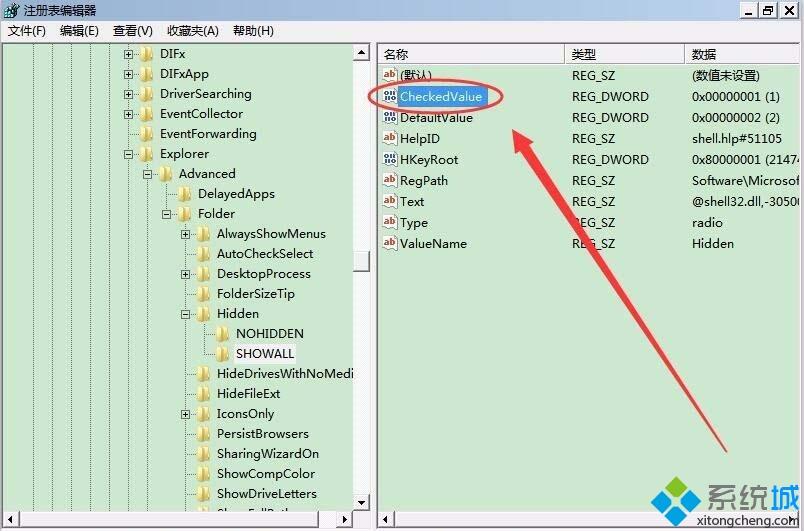This screenshot has width=804, height=531.
Task: Sort by the 类型 column header
Action: pos(625,54)
